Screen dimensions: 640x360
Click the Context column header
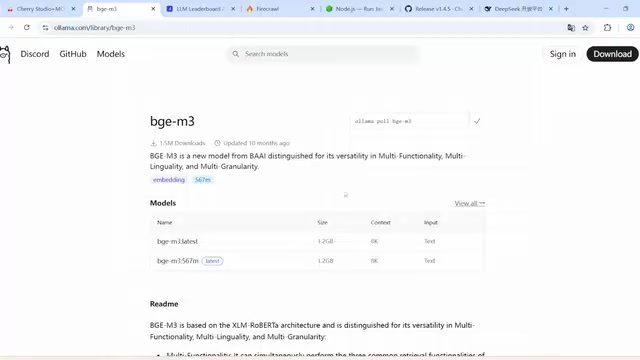coord(380,222)
